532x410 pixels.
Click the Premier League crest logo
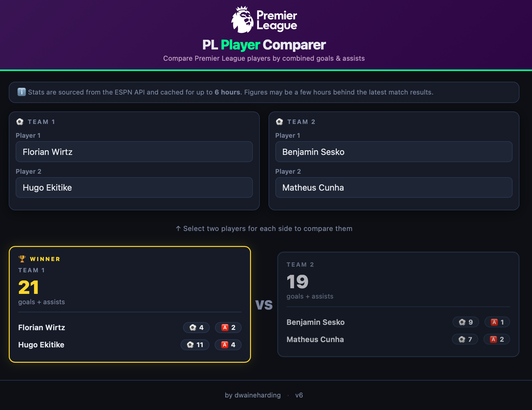242,19
